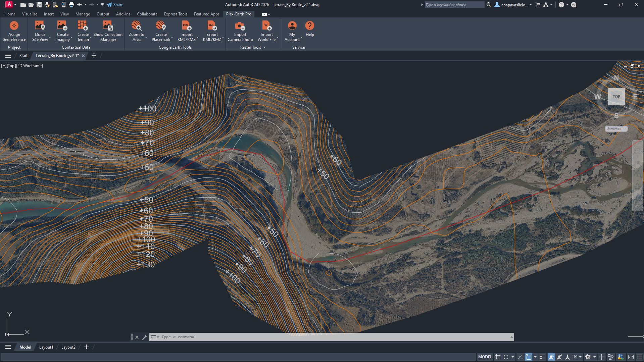
Task: Expand the Create Terrain dropdown arrow
Action: point(91,38)
